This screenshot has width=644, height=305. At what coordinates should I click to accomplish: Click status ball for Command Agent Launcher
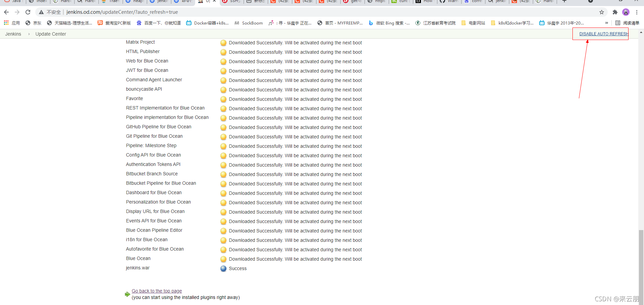(x=223, y=81)
